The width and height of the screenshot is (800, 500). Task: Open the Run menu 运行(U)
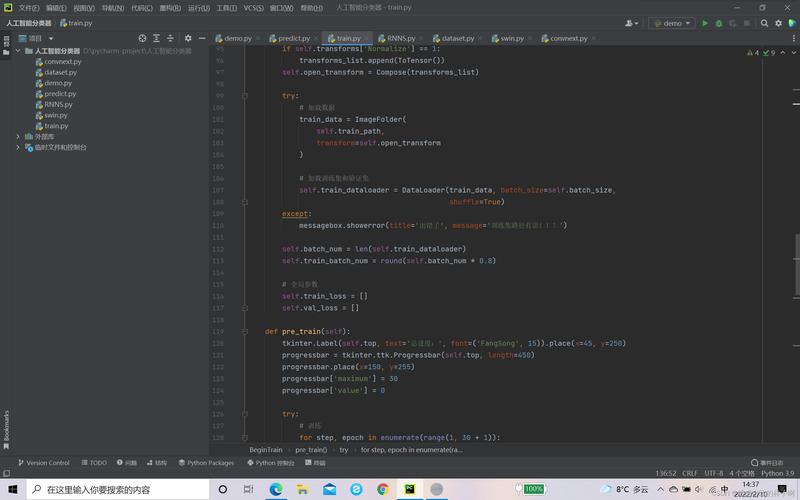coord(198,8)
